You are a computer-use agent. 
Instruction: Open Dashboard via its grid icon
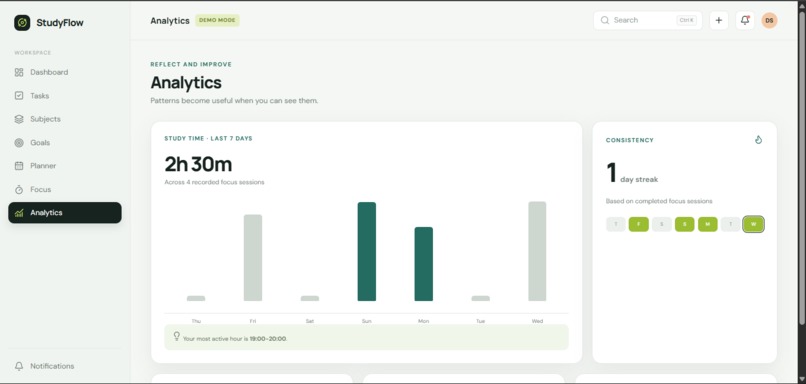[19, 72]
